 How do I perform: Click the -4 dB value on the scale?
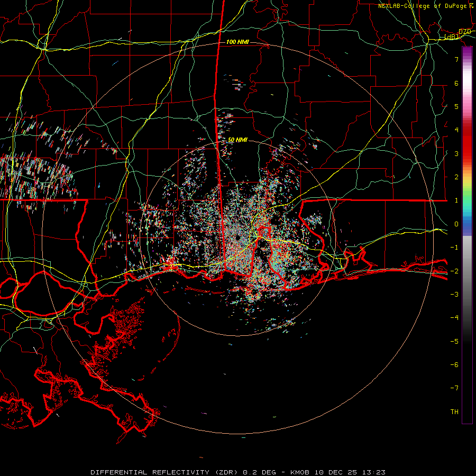(x=454, y=318)
